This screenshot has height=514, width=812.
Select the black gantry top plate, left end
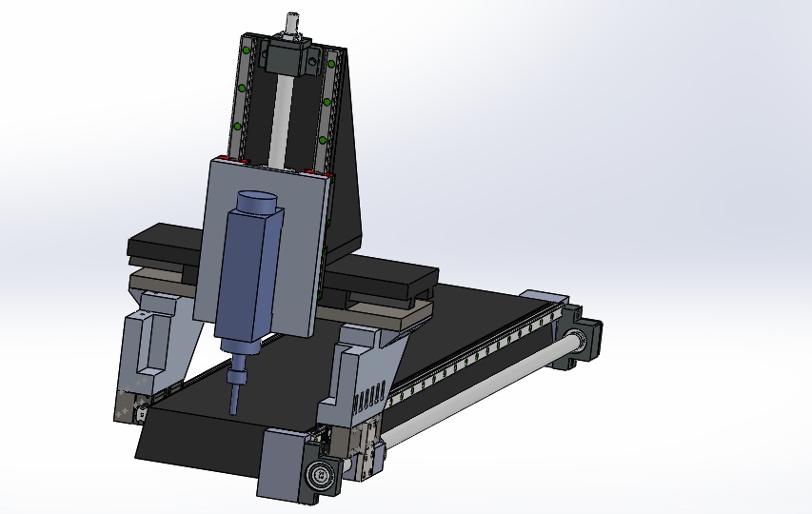pos(163,241)
